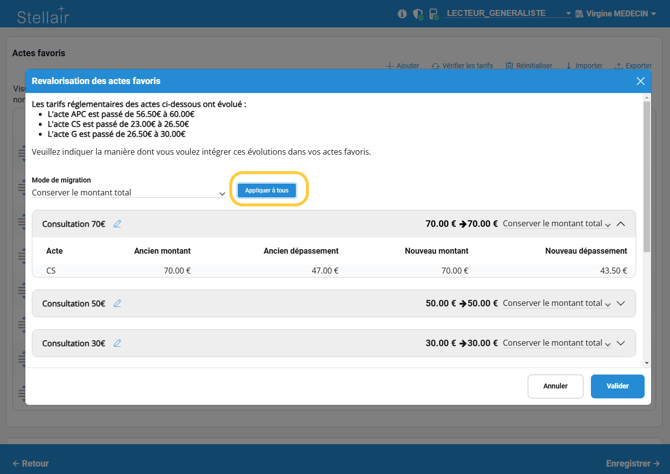Expand the Consultation 50€ details panel

[621, 303]
